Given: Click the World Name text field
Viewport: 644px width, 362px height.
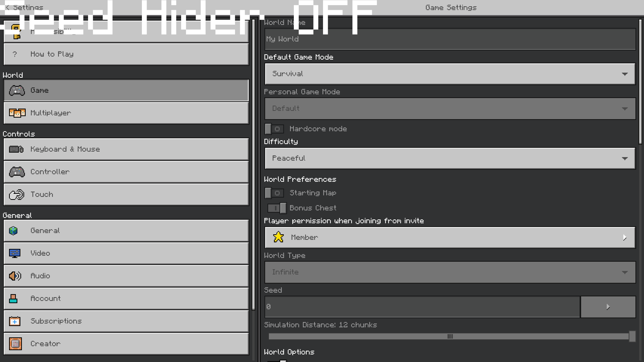Looking at the screenshot, I should 450,39.
